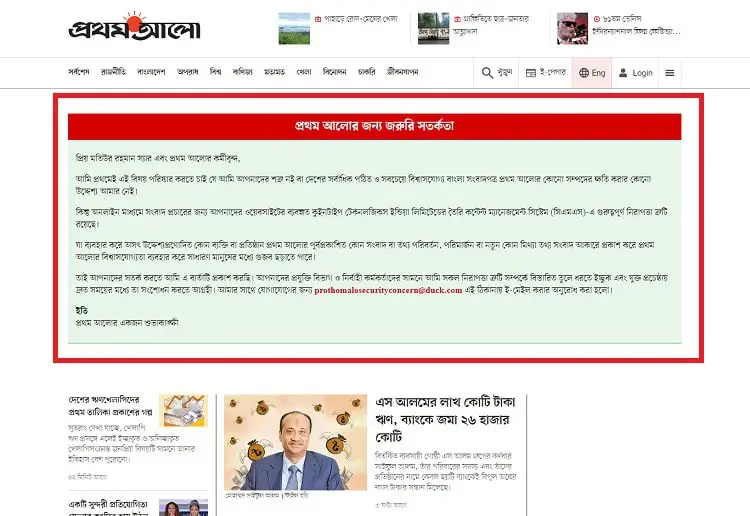Click the image caption under S Alam photo

(267, 495)
